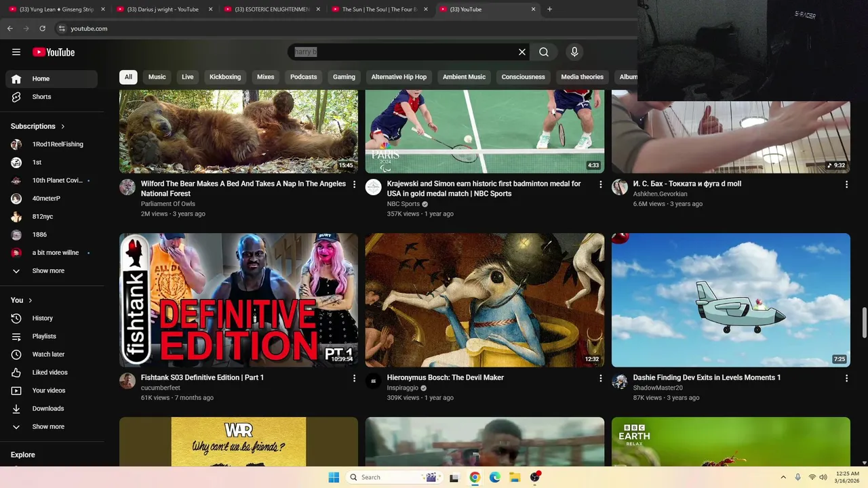Click NBC Sports channel avatar
The height and width of the screenshot is (488, 868).
coord(374,187)
